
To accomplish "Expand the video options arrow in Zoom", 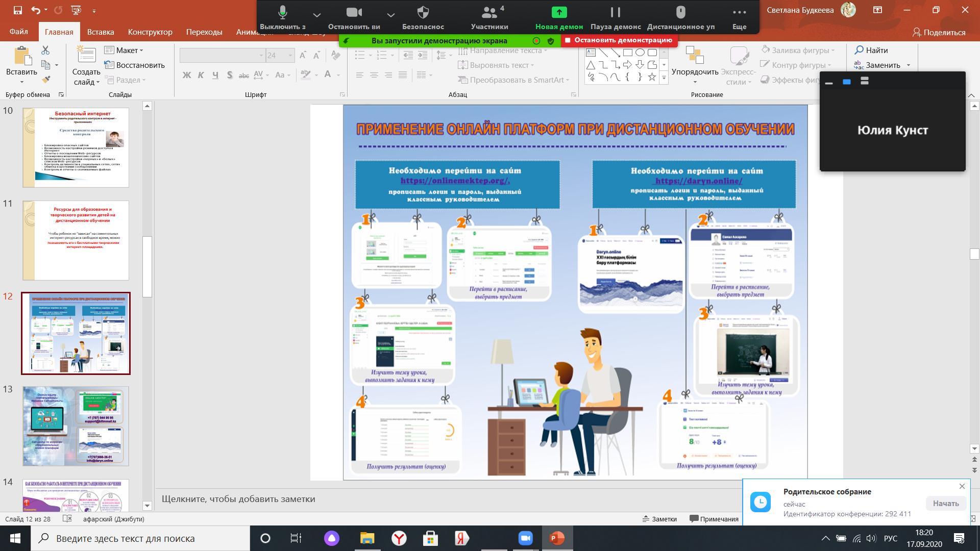I will tap(390, 15).
